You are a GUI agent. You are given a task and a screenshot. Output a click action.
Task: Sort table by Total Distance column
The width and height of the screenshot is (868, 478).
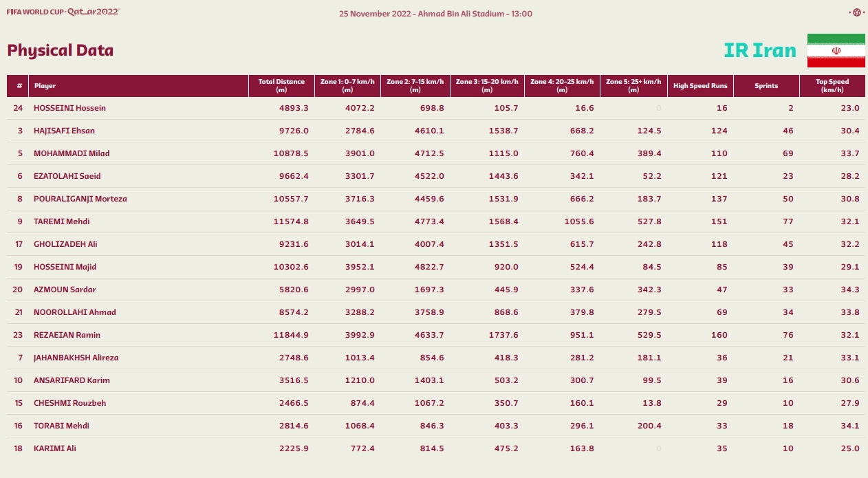(x=281, y=86)
